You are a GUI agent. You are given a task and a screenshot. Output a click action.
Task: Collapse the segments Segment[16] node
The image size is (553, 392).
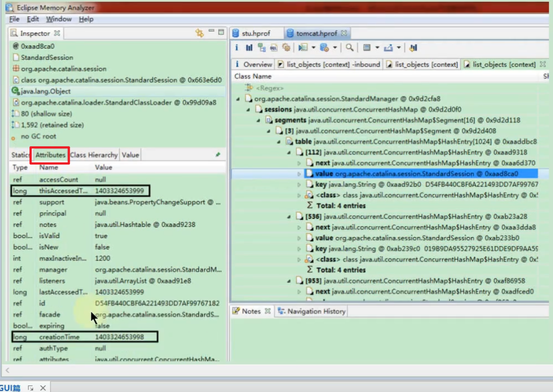coord(258,121)
